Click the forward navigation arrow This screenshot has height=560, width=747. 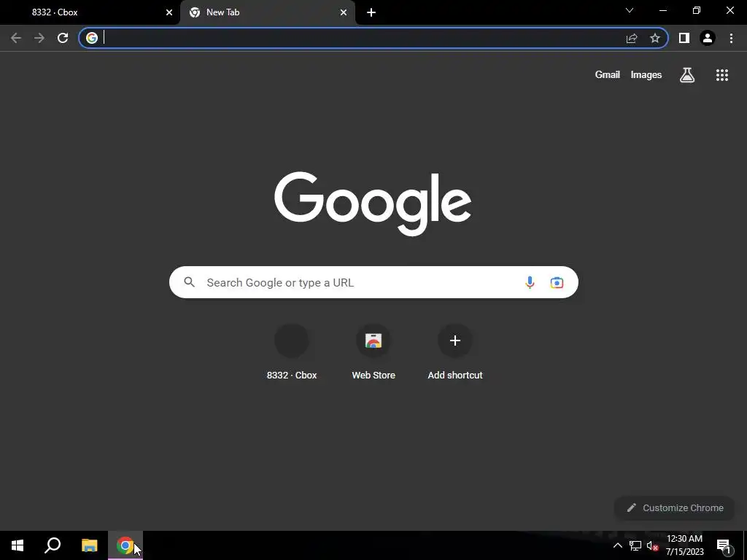tap(39, 38)
